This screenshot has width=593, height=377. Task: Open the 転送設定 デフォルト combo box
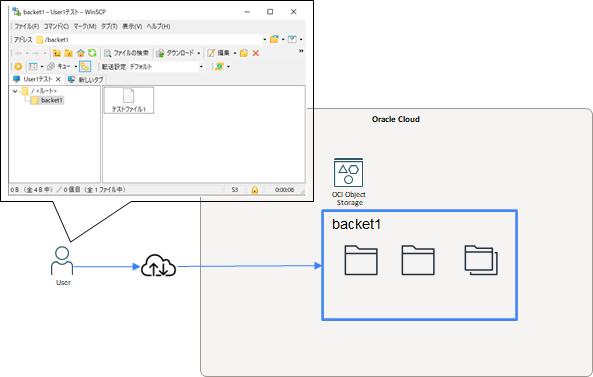coord(166,67)
